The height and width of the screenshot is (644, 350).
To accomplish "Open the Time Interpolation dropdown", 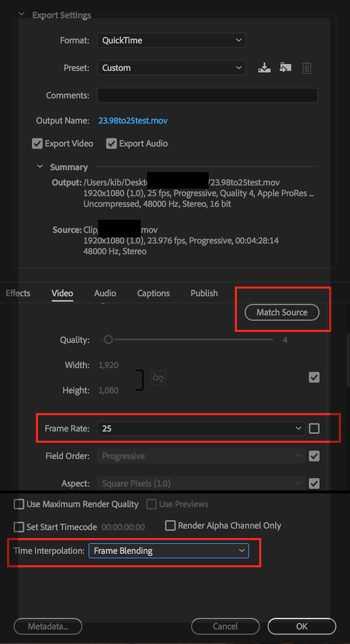I will coord(169,550).
